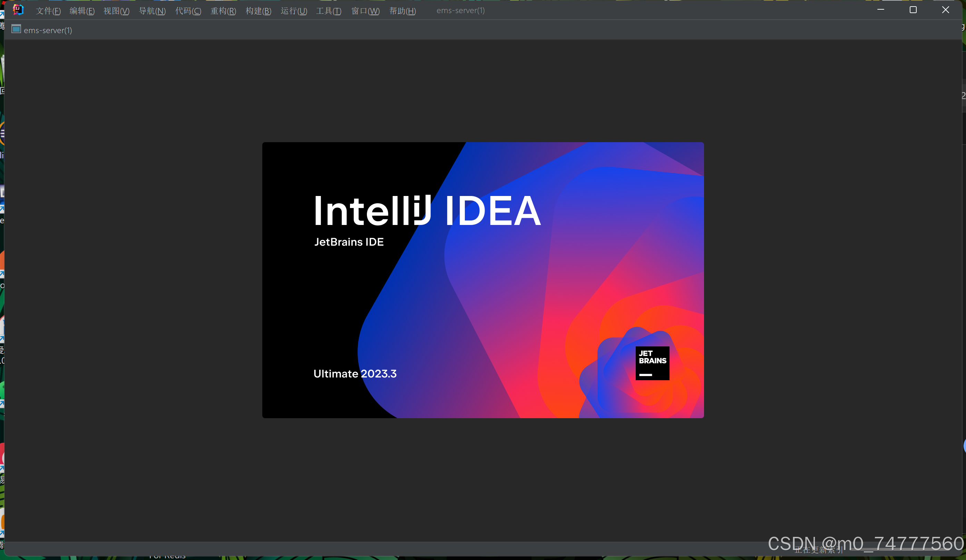Click the 正在更新索引 indexing status text

point(818,550)
